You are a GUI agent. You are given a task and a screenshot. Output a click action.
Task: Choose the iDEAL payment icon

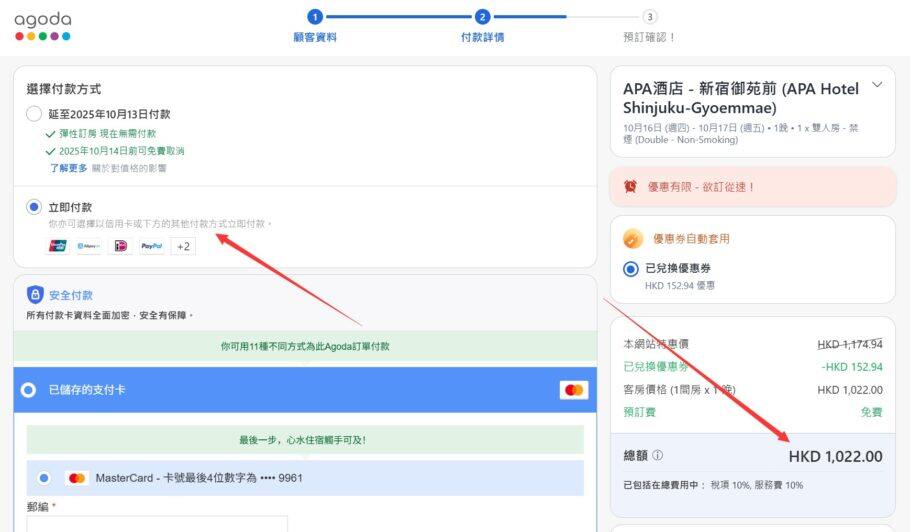[x=120, y=246]
